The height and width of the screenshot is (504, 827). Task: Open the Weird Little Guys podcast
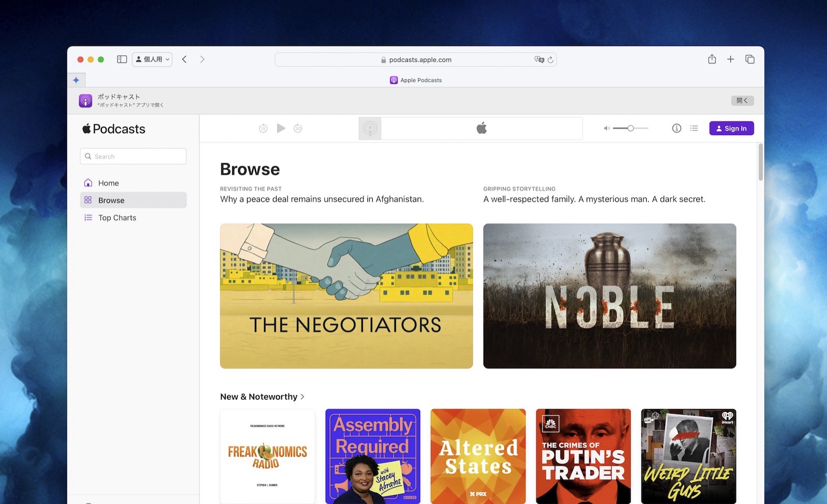pos(688,456)
